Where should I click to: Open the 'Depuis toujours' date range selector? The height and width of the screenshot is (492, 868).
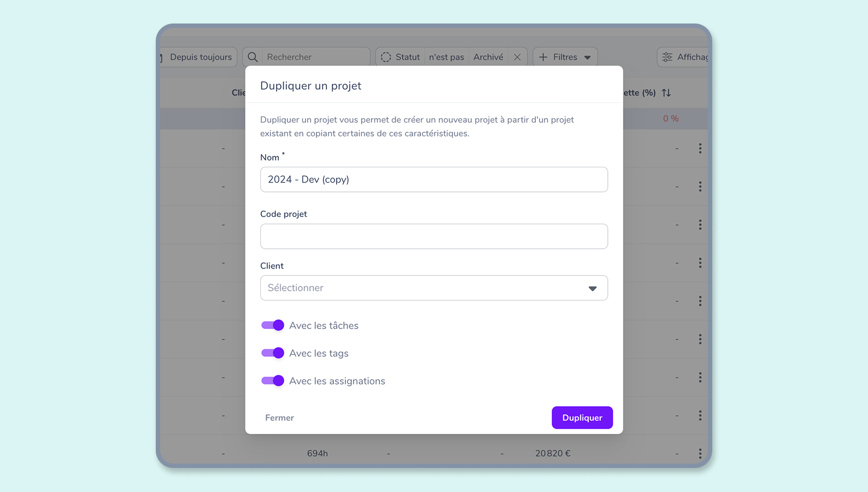pyautogui.click(x=200, y=57)
